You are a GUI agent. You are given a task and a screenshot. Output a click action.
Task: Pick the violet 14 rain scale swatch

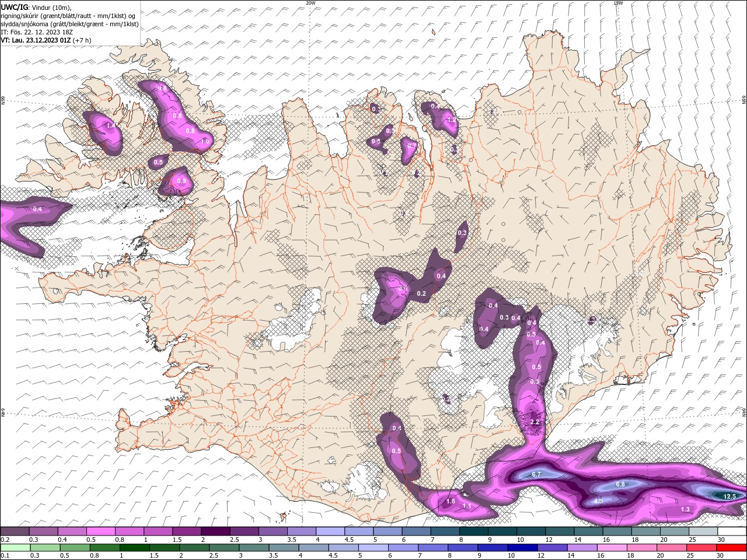click(x=582, y=548)
